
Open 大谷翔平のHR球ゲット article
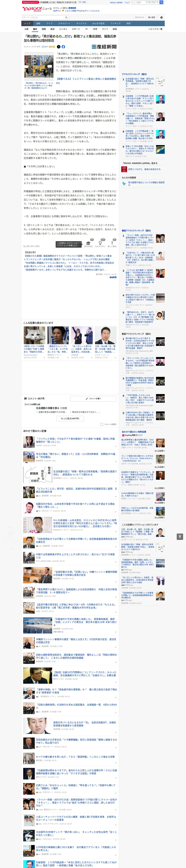click(76, 833)
